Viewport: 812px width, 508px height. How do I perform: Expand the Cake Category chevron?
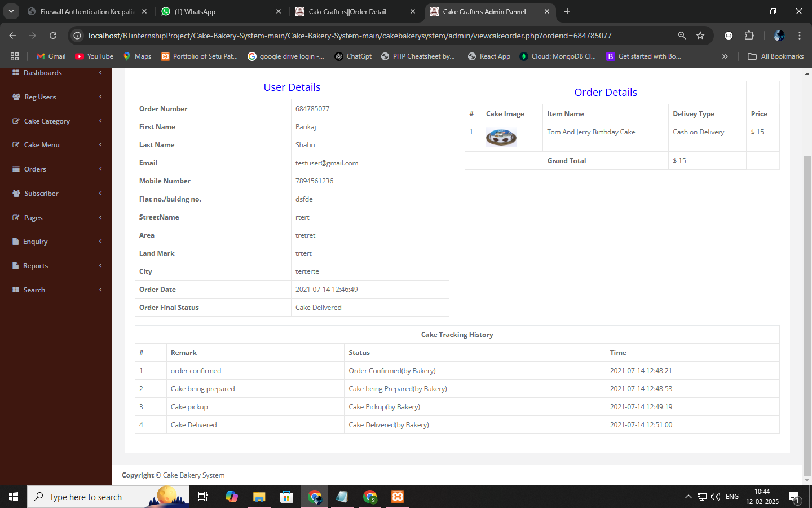pos(100,121)
